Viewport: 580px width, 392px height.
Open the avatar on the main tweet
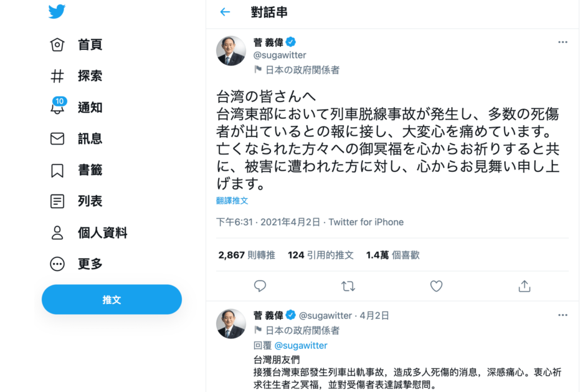(x=231, y=50)
